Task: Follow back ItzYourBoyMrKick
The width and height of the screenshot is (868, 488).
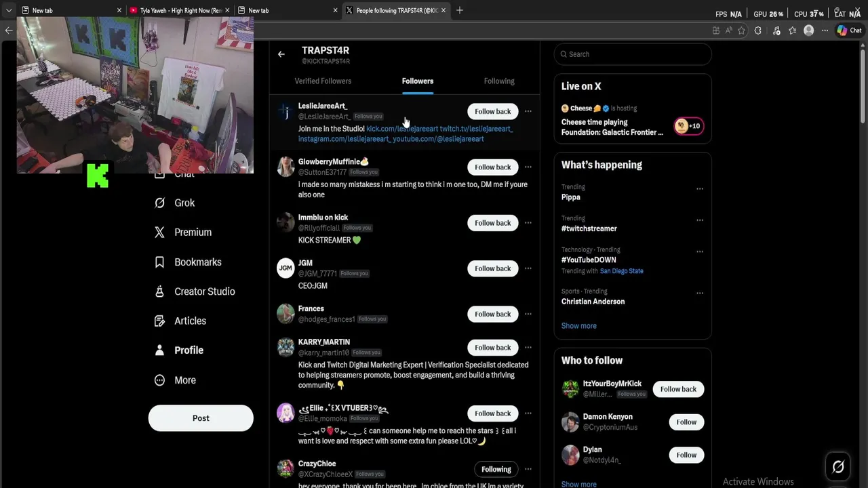Action: point(679,389)
